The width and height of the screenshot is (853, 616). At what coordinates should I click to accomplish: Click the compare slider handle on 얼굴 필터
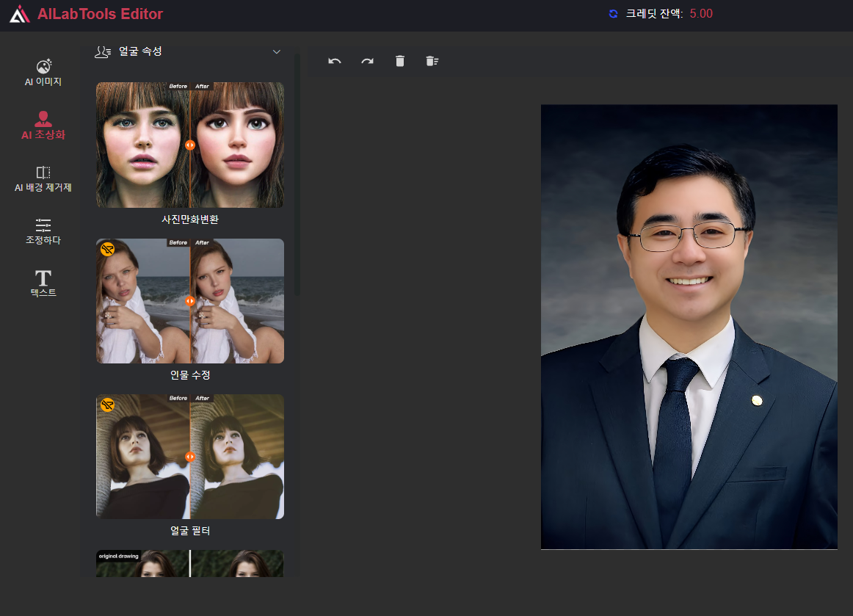190,457
